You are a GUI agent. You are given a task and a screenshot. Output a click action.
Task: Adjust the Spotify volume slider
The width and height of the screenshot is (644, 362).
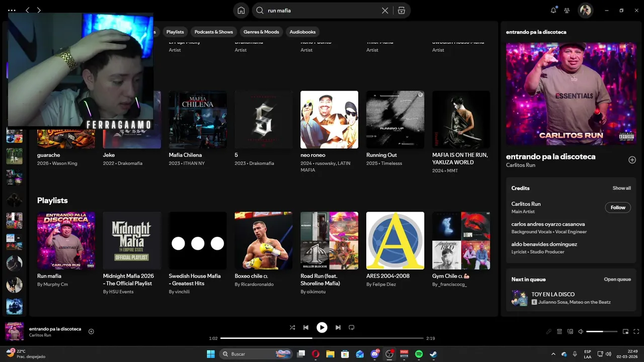click(602, 331)
